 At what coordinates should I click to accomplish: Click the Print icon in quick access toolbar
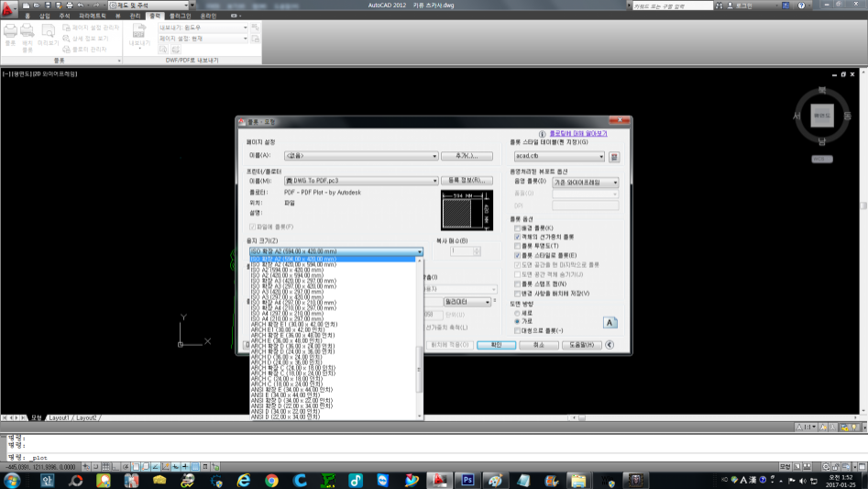pos(70,5)
